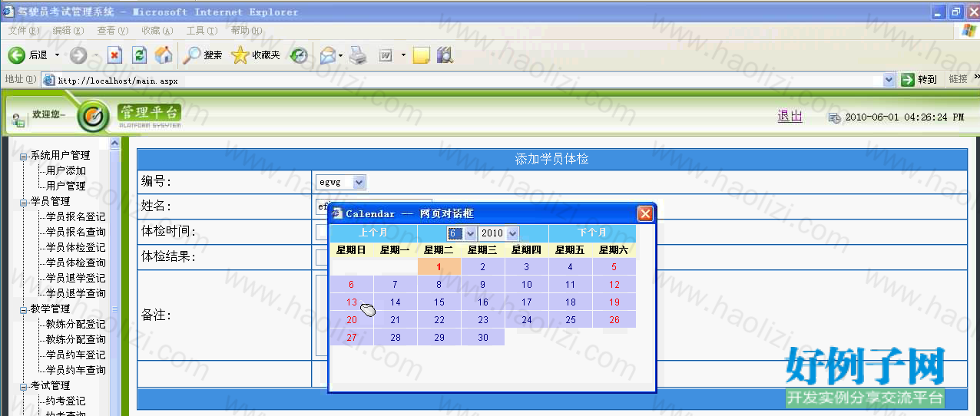Open the Search (搜索) magnifier button
The image size is (980, 416).
[203, 55]
